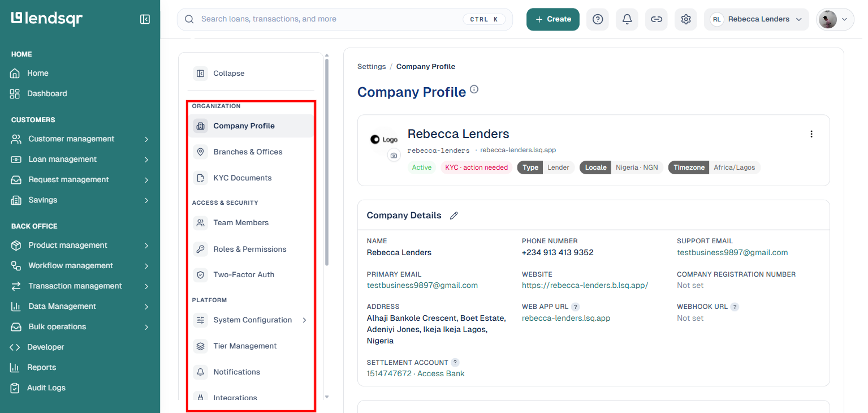
Task: Click the Tier Management layers icon
Action: [200, 346]
